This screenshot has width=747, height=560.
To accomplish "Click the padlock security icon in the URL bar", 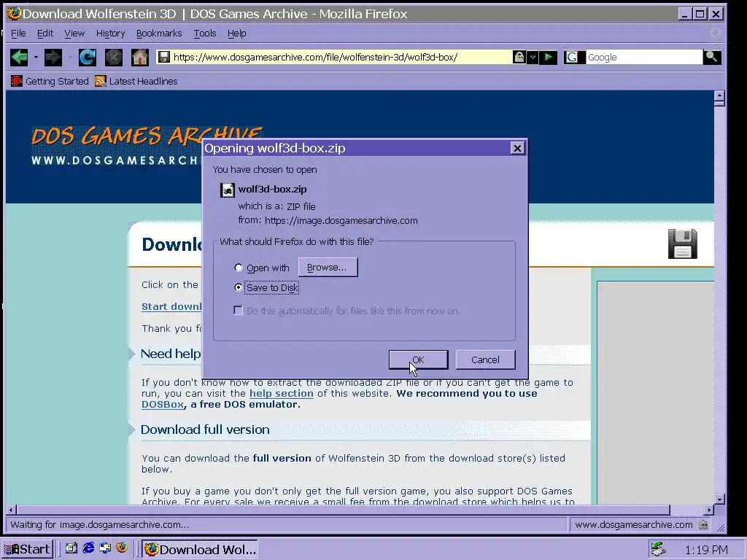I will (519, 57).
